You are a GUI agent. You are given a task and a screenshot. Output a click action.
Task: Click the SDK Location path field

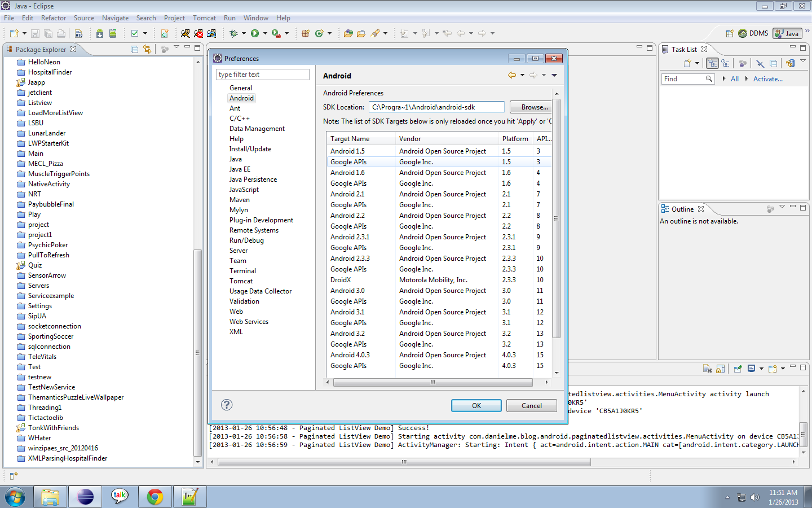point(436,107)
